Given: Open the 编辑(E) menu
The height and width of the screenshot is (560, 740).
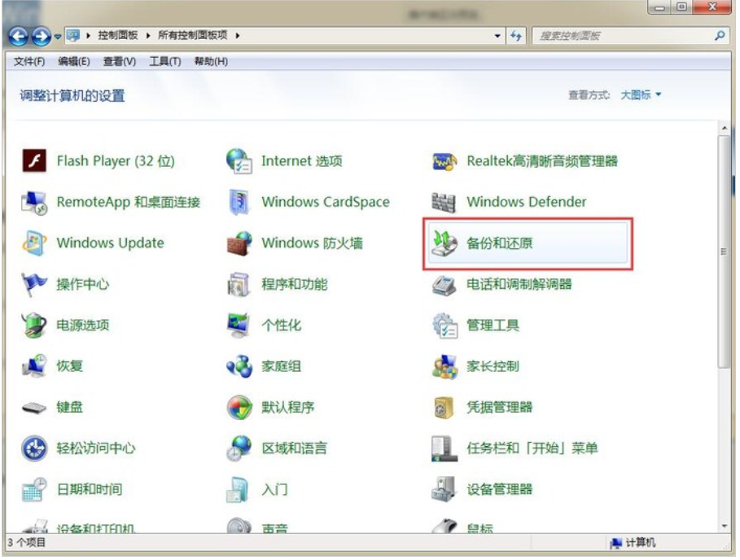Looking at the screenshot, I should point(73,61).
